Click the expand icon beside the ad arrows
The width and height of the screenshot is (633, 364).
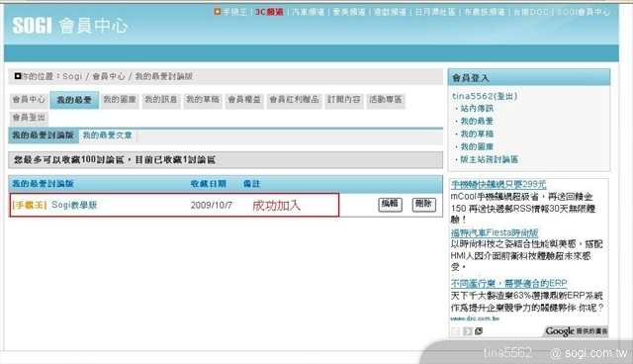click(479, 331)
